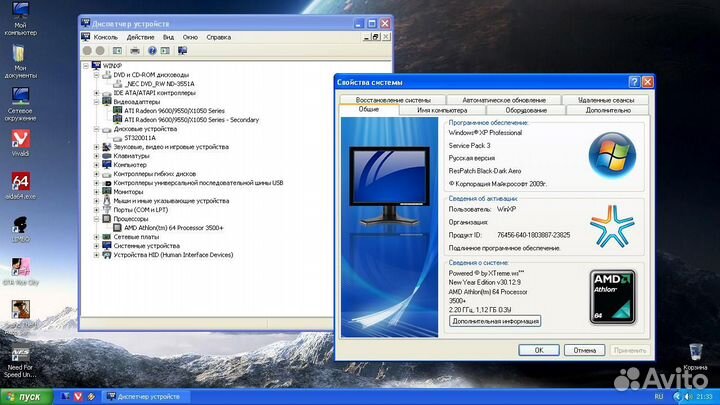
Task: Open the Сетевое окружение desktop icon
Action: [x=20, y=104]
